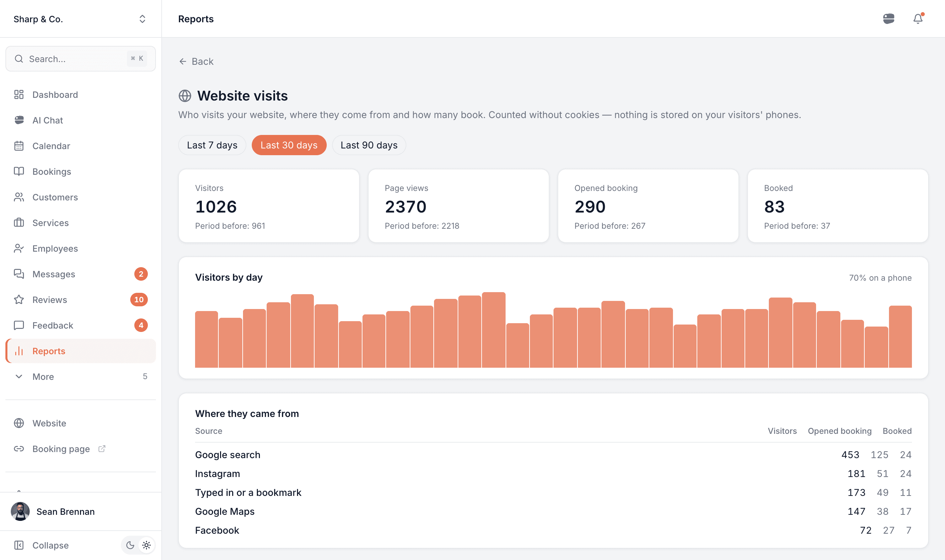
Task: Click the Collapse sidebar label
Action: pos(51,545)
